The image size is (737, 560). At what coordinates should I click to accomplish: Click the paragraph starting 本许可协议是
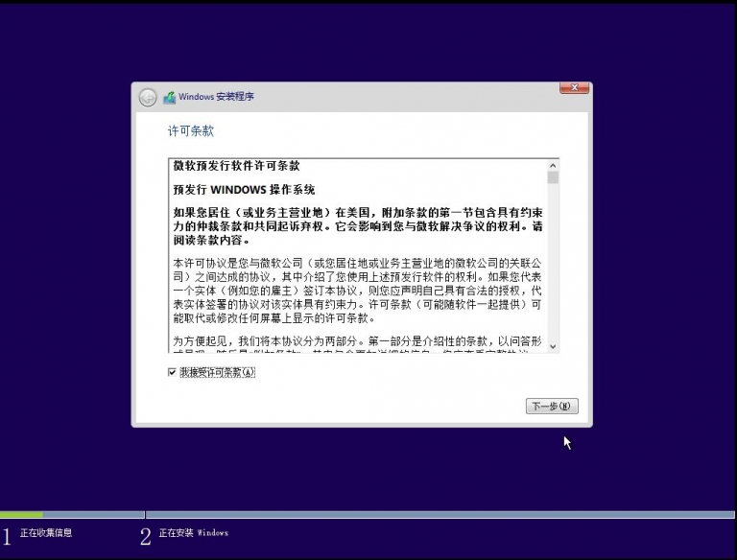[x=357, y=290]
